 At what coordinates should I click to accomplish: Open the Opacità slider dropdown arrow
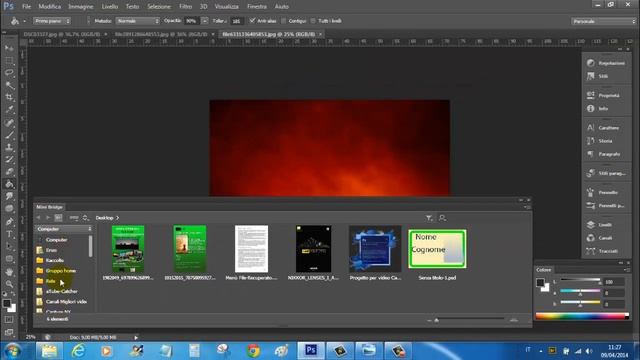coord(204,21)
